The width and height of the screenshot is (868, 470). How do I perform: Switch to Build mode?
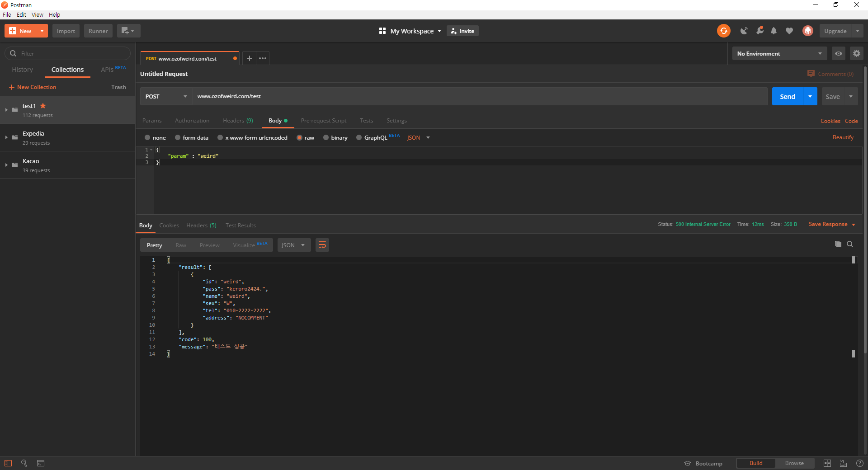(756, 463)
